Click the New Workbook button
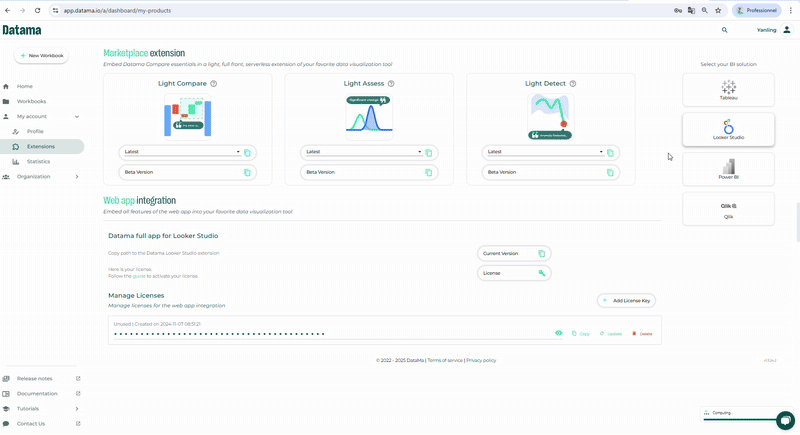The height and width of the screenshot is (435, 800). (x=41, y=56)
